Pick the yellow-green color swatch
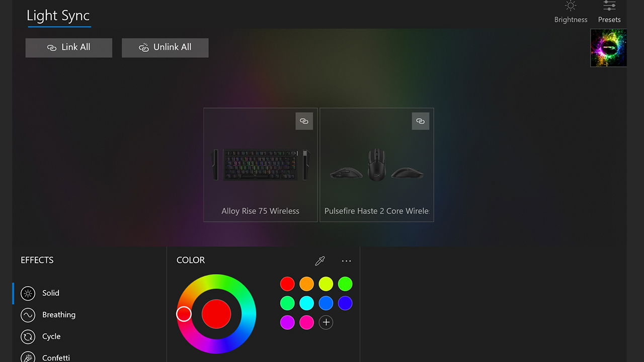The width and height of the screenshot is (644, 362). pyautogui.click(x=326, y=284)
